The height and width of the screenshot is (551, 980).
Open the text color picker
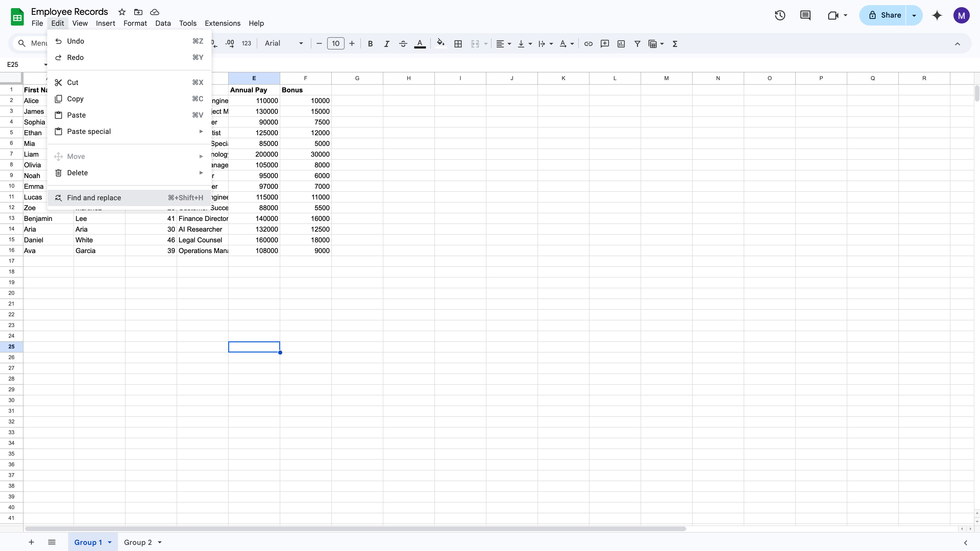point(420,44)
